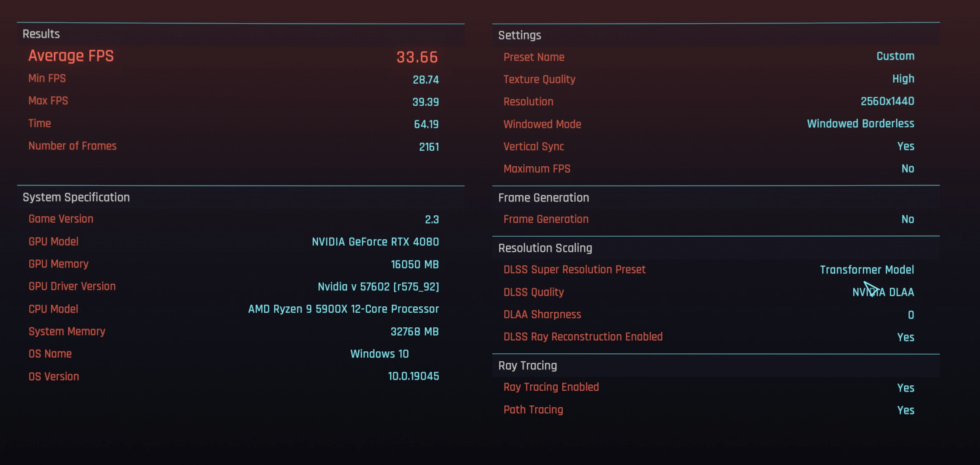This screenshot has height=465, width=980.
Task: Click the Settings section header
Action: click(519, 35)
